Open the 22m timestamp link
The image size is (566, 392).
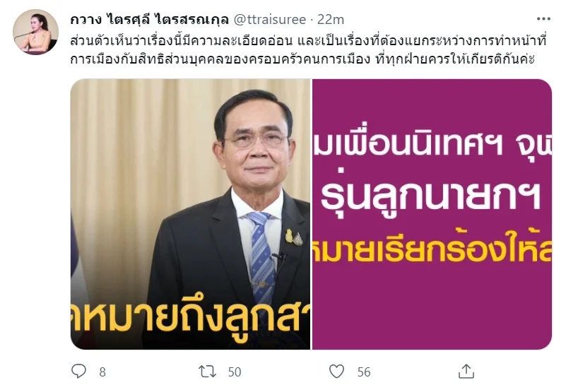coord(331,20)
